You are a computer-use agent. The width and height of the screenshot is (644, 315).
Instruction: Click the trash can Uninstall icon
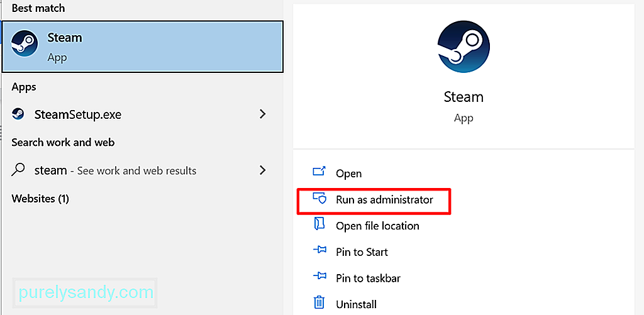319,302
